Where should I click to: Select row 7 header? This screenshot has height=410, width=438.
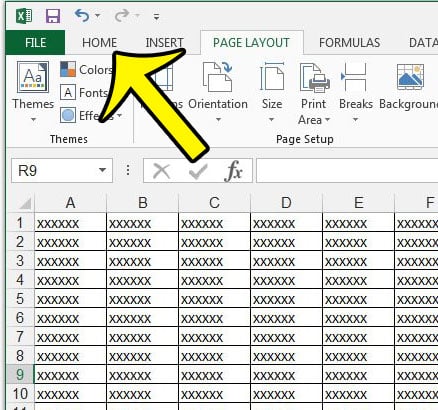point(20,337)
